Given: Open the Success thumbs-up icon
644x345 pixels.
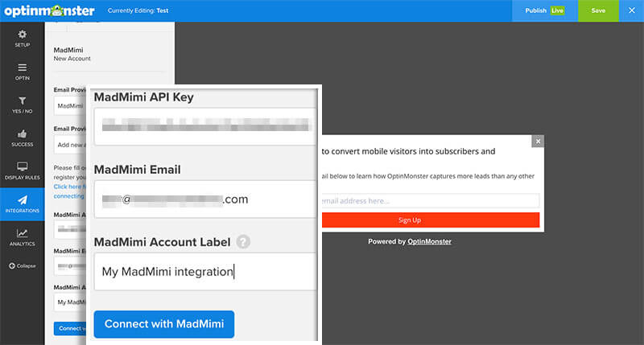Looking at the screenshot, I should point(23,133).
